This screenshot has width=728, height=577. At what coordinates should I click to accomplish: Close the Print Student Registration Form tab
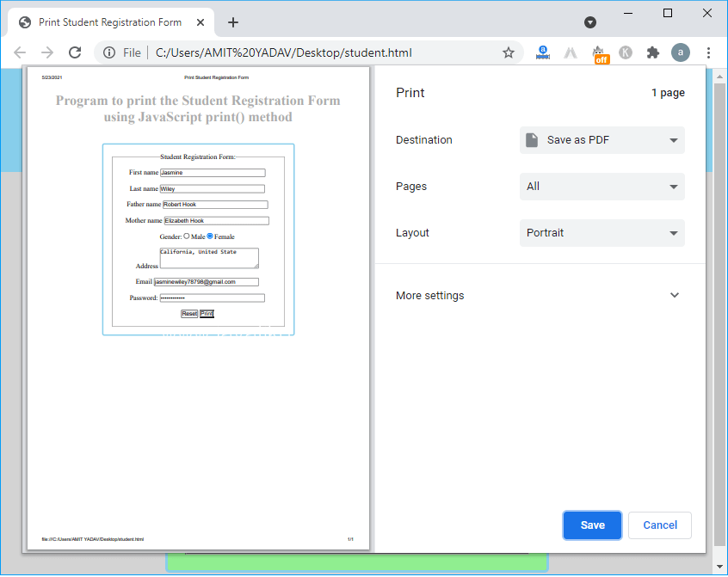coord(201,22)
